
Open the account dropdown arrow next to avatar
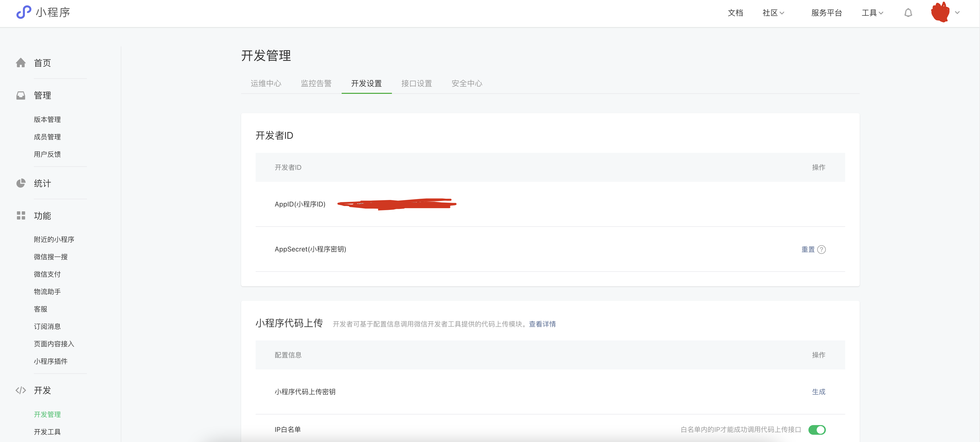pyautogui.click(x=958, y=13)
